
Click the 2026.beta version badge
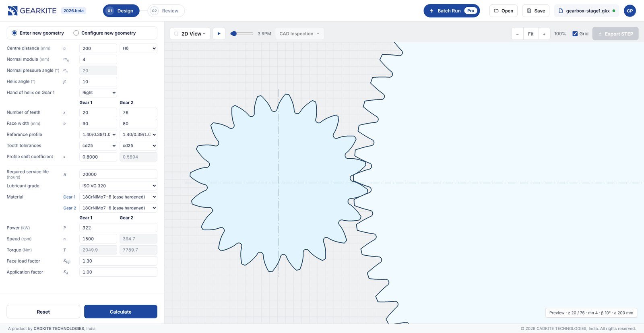coord(74,11)
